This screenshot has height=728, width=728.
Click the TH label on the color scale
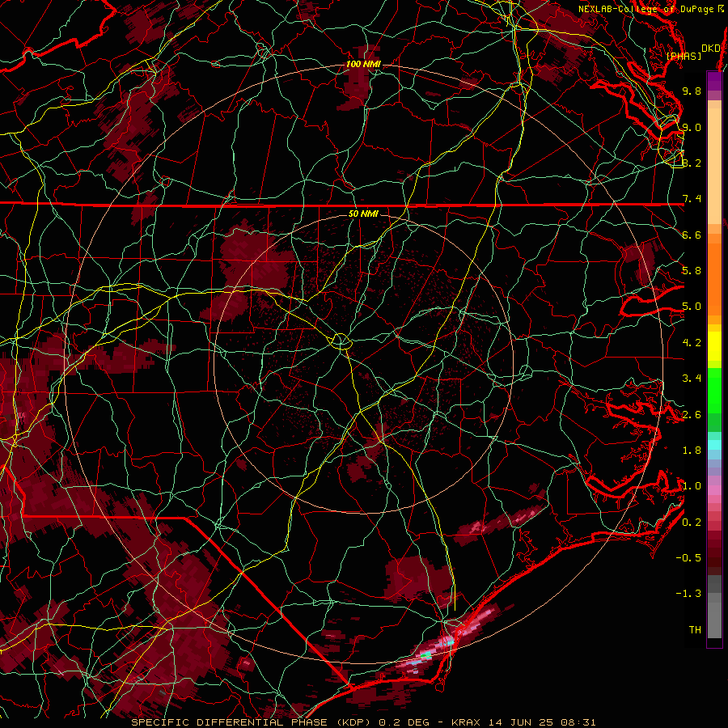[x=695, y=629]
